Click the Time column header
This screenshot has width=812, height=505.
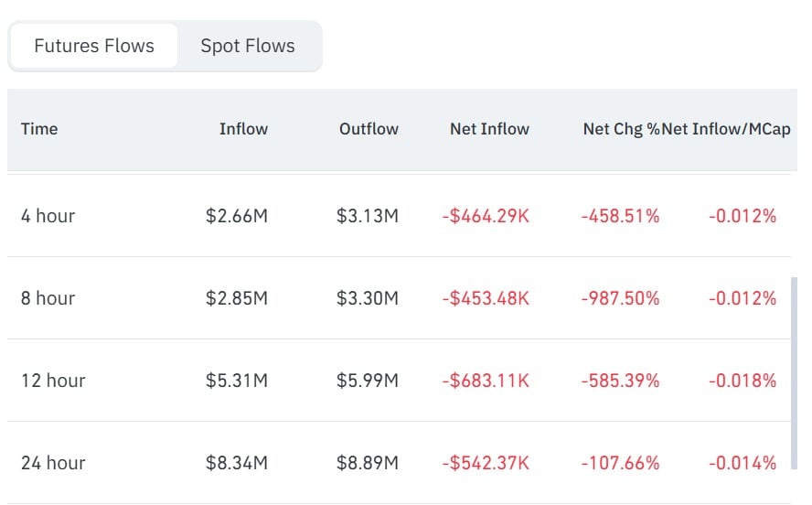pos(39,129)
